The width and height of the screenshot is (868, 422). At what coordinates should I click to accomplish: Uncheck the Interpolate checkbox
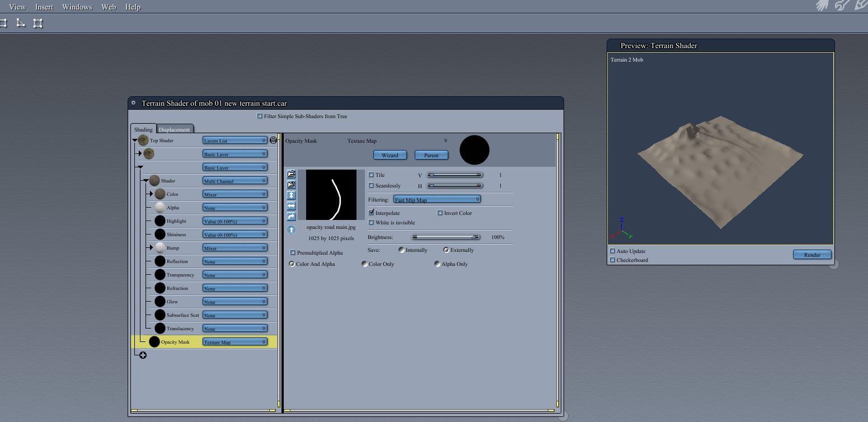371,213
